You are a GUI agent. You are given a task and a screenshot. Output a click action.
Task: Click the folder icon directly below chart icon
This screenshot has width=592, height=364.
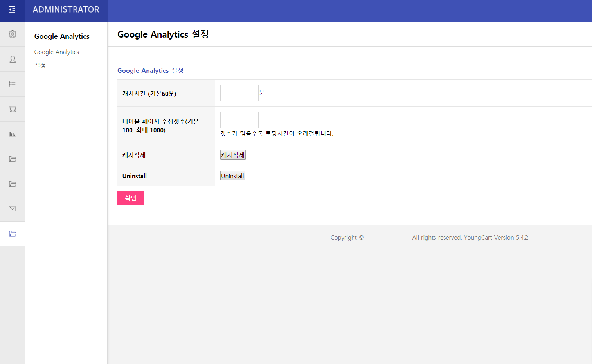pos(13,159)
